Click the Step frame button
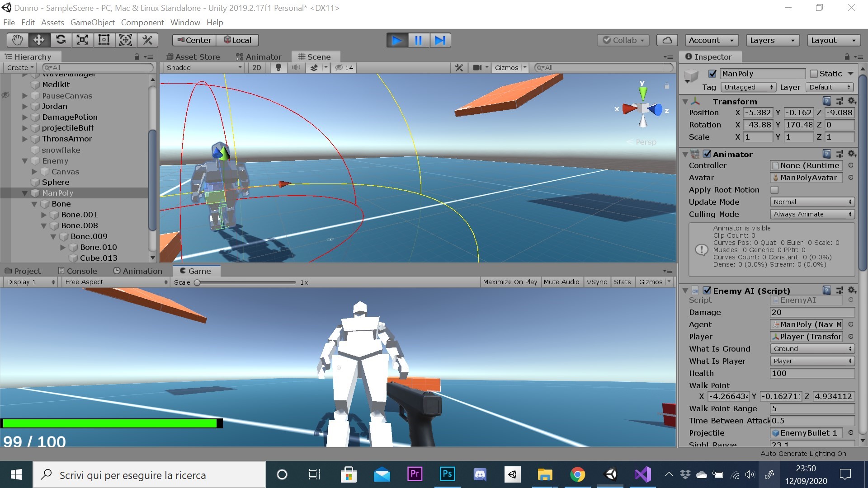The width and height of the screenshot is (868, 488). point(440,40)
